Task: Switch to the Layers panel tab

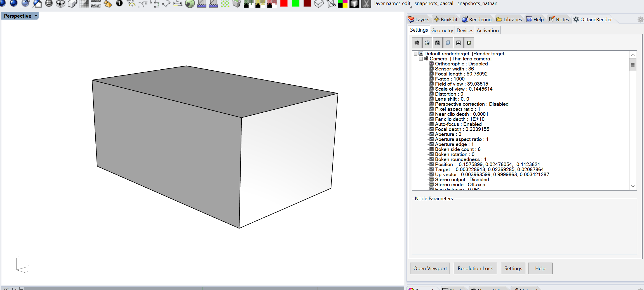Action: pos(419,19)
